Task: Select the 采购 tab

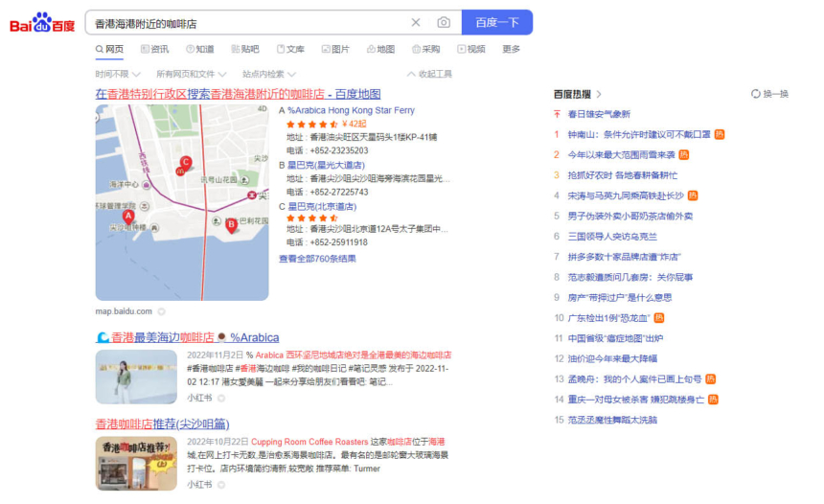Action: point(426,49)
